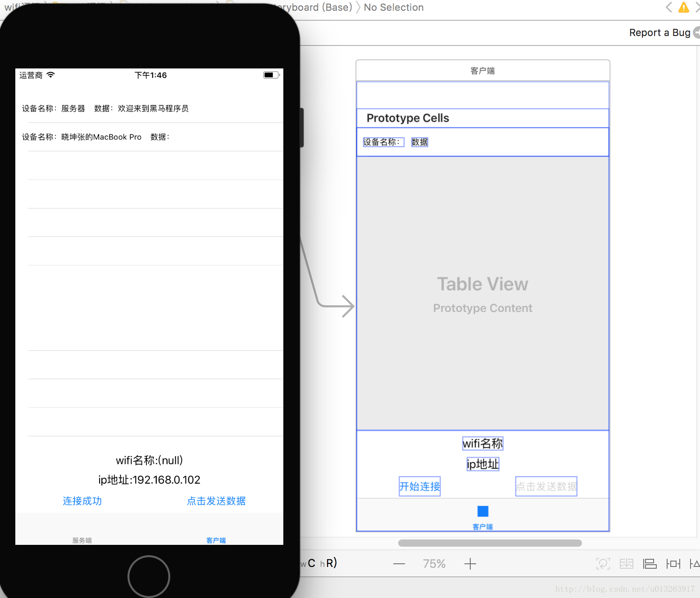
Task: Select the row with 服务器 in simulator
Action: (150, 109)
